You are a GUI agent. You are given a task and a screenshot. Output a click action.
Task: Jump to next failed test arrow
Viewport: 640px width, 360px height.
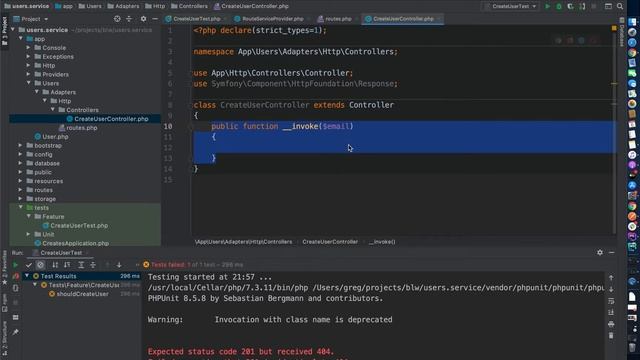[119, 265]
